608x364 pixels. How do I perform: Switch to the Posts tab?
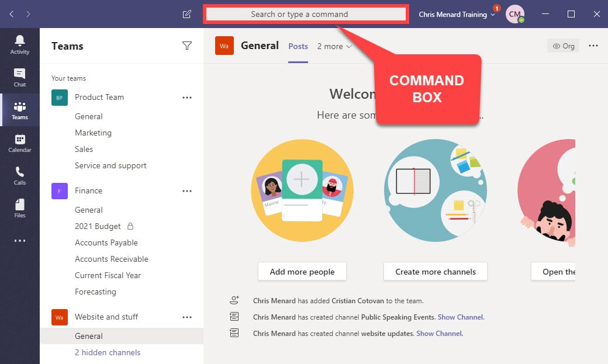click(298, 46)
